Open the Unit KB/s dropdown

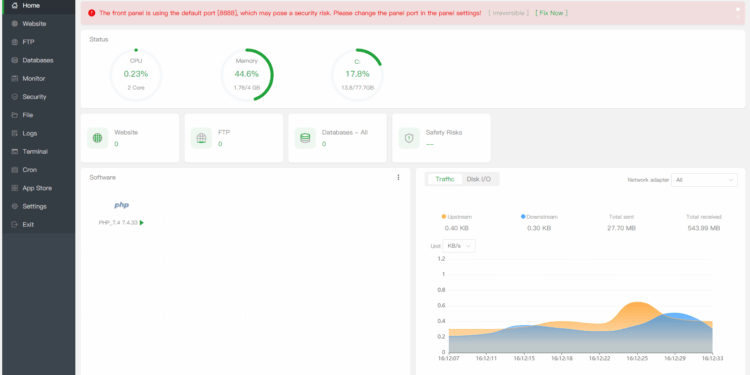(459, 246)
